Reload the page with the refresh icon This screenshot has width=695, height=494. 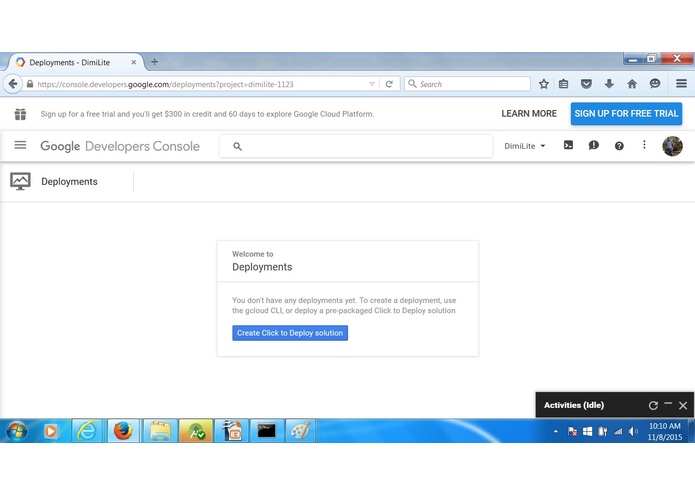(x=389, y=84)
